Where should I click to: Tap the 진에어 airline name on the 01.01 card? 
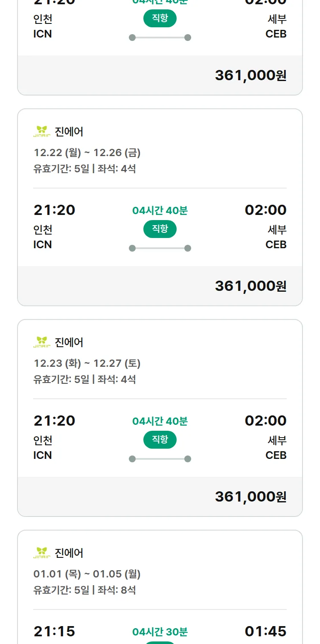point(69,553)
